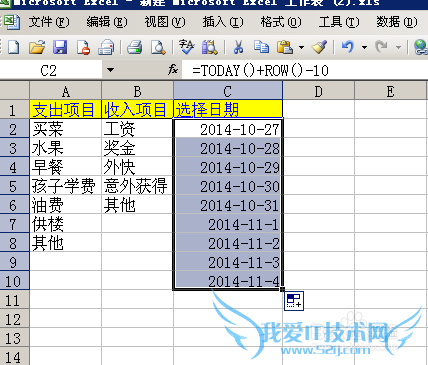
Task: Select date cell 2014-10-27
Action: pos(228,129)
